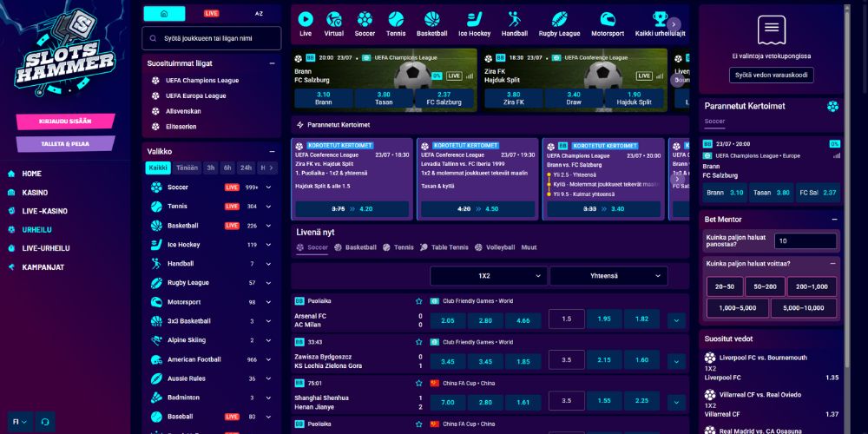Viewport: 868px width, 434px height.
Task: Expand more markets for Arsenal FC match
Action: click(x=676, y=320)
